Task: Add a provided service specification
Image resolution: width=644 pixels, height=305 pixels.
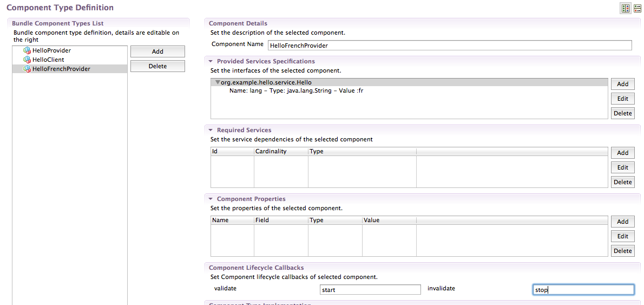Action: click(x=622, y=84)
